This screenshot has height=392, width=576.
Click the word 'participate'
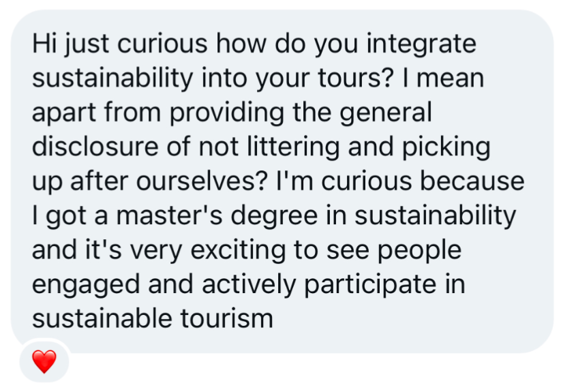[x=368, y=284]
